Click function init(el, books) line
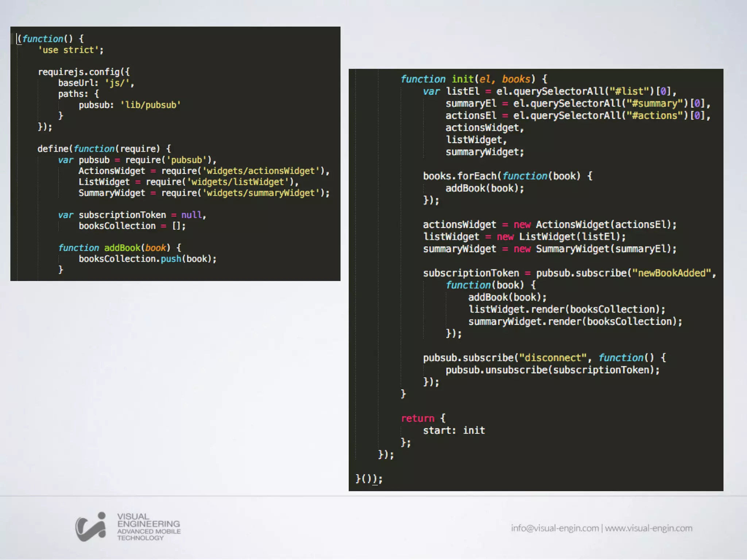Image resolution: width=747 pixels, height=560 pixels. [474, 79]
